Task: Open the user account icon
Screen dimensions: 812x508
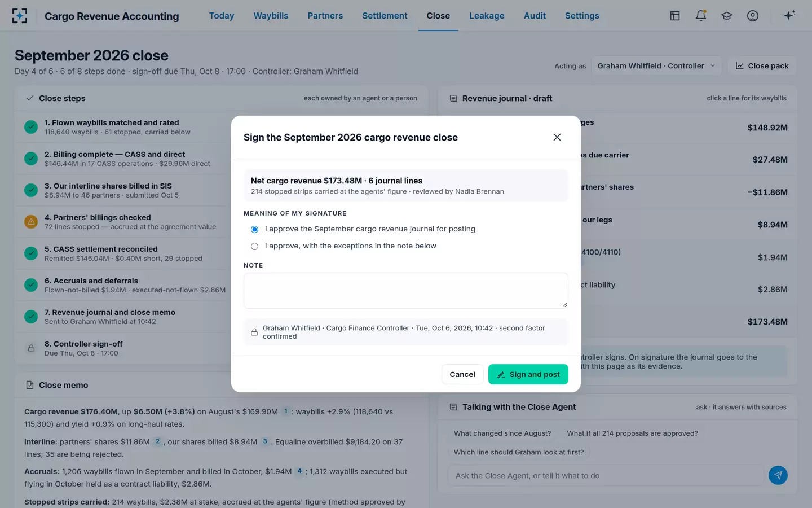Action: click(753, 16)
